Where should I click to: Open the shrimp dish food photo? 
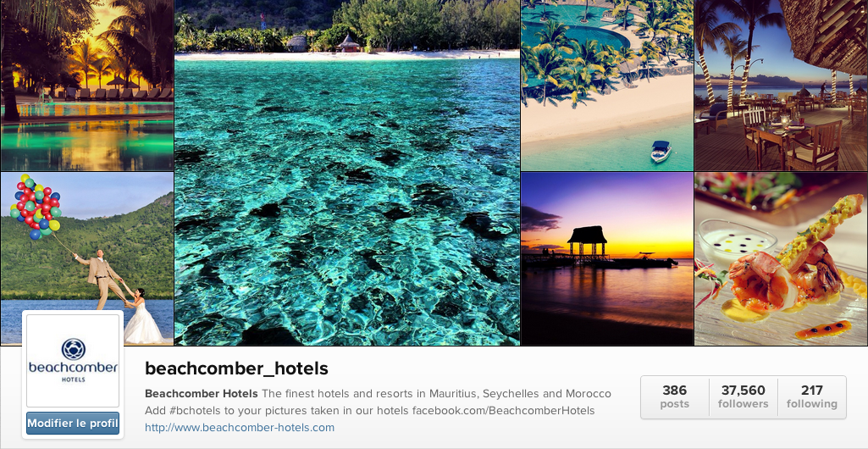click(x=781, y=258)
